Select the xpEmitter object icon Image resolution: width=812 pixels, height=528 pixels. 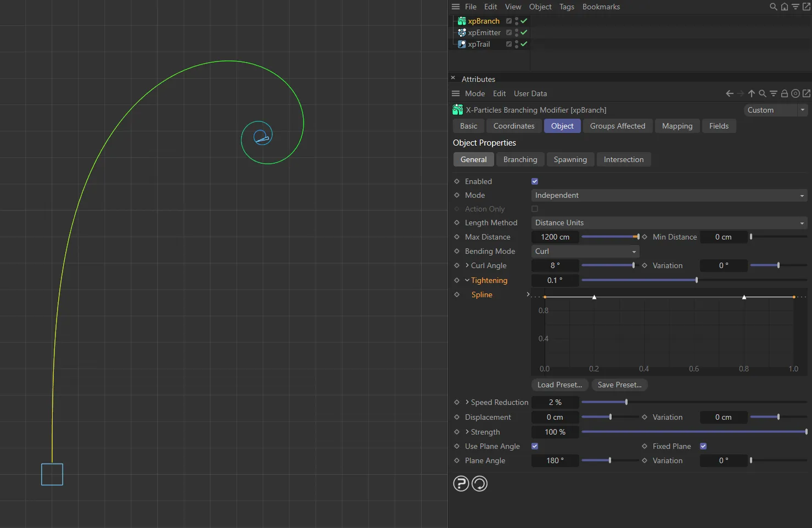(x=462, y=32)
